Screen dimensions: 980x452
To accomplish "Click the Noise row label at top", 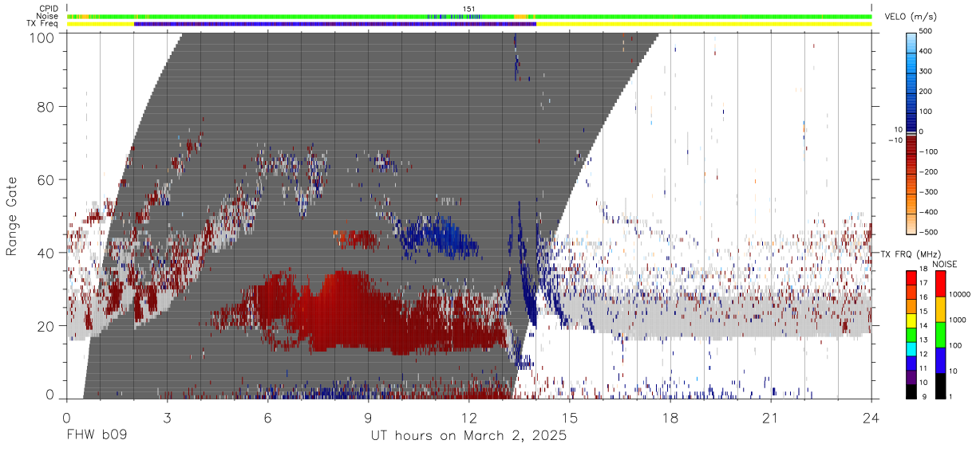I will 49,16.
